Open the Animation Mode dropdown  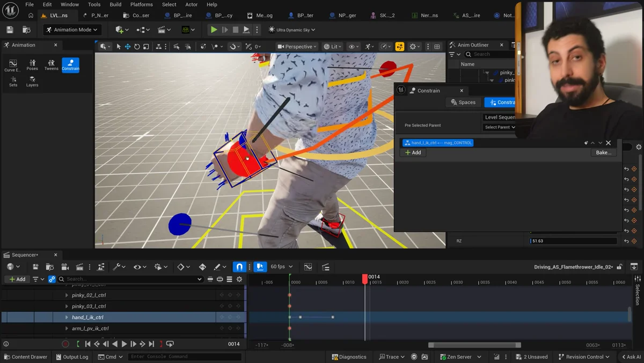[72, 30]
